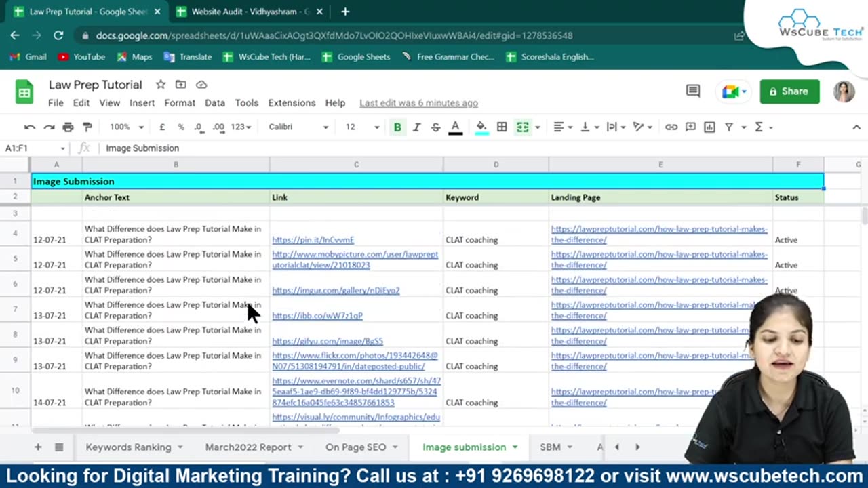Open the fill color bucket picker
Image resolution: width=868 pixels, height=488 pixels.
click(481, 127)
